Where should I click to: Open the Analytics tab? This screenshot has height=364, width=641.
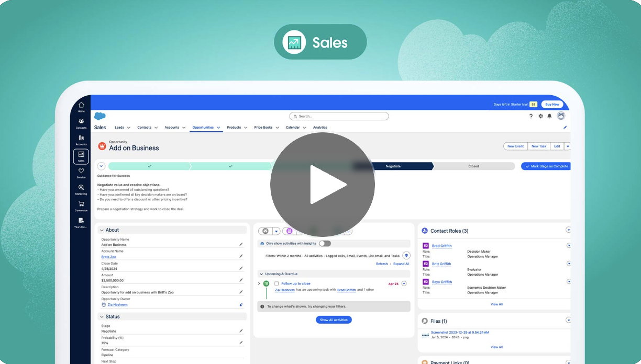pyautogui.click(x=320, y=128)
